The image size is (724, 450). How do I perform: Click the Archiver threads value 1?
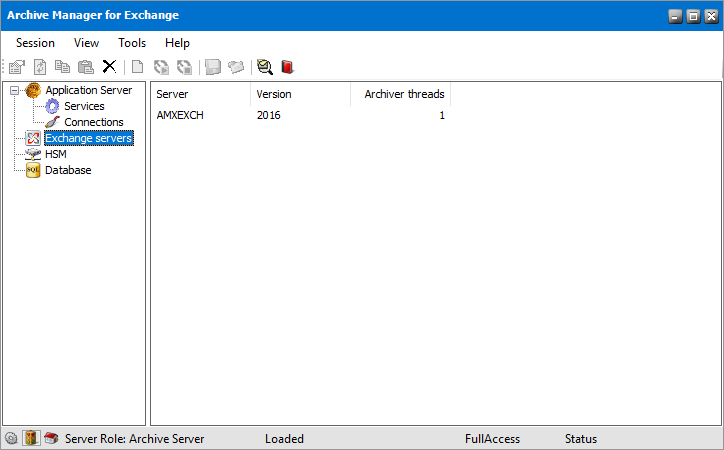click(x=442, y=115)
